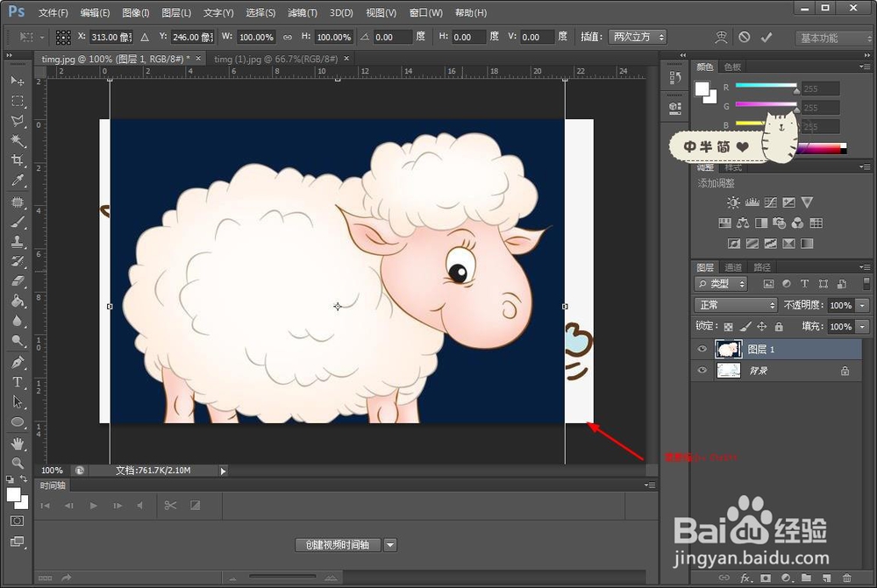The height and width of the screenshot is (588, 877).
Task: Click the timeline zoom slider
Action: (282, 577)
